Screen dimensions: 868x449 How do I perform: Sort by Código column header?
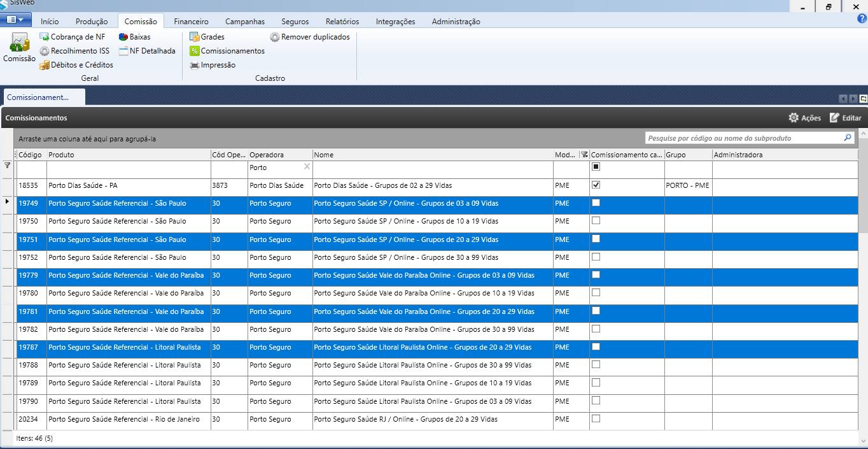[x=30, y=155]
